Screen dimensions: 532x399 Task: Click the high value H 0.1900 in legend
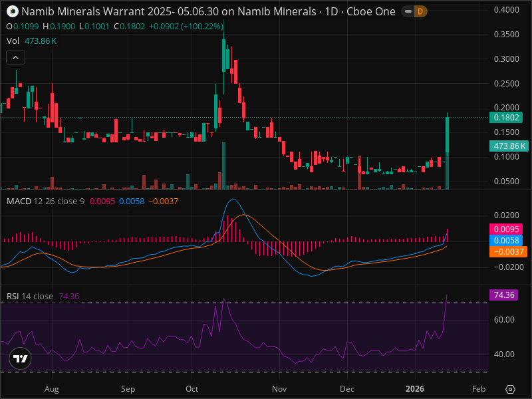coord(59,27)
